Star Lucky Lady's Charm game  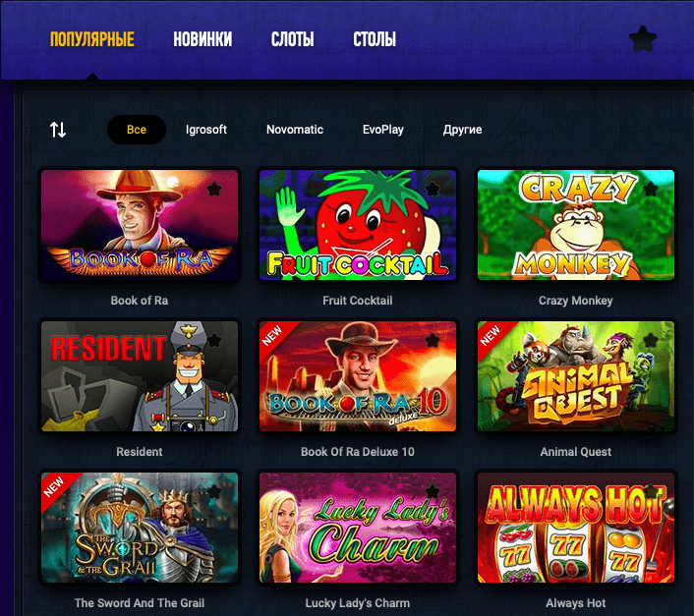[x=433, y=492]
